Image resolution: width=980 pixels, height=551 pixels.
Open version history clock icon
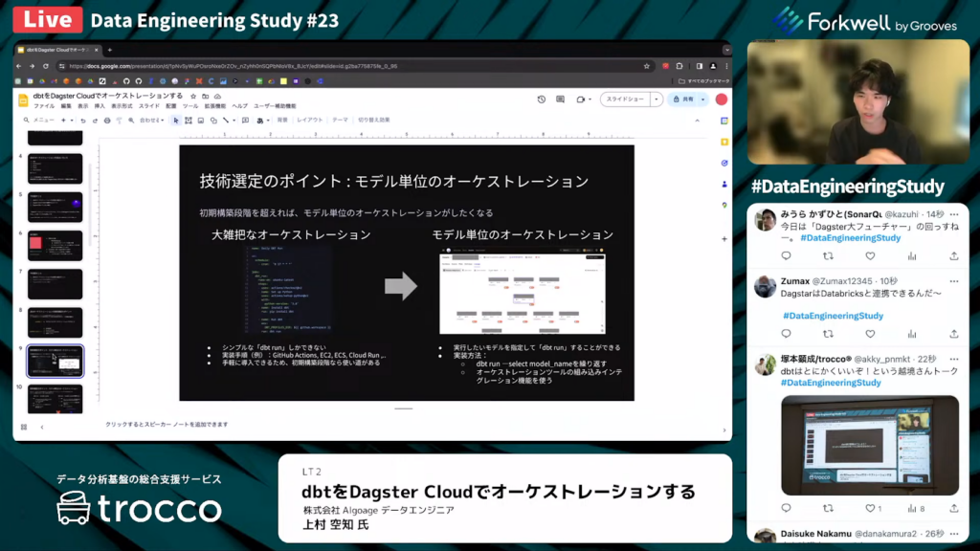pos(541,99)
